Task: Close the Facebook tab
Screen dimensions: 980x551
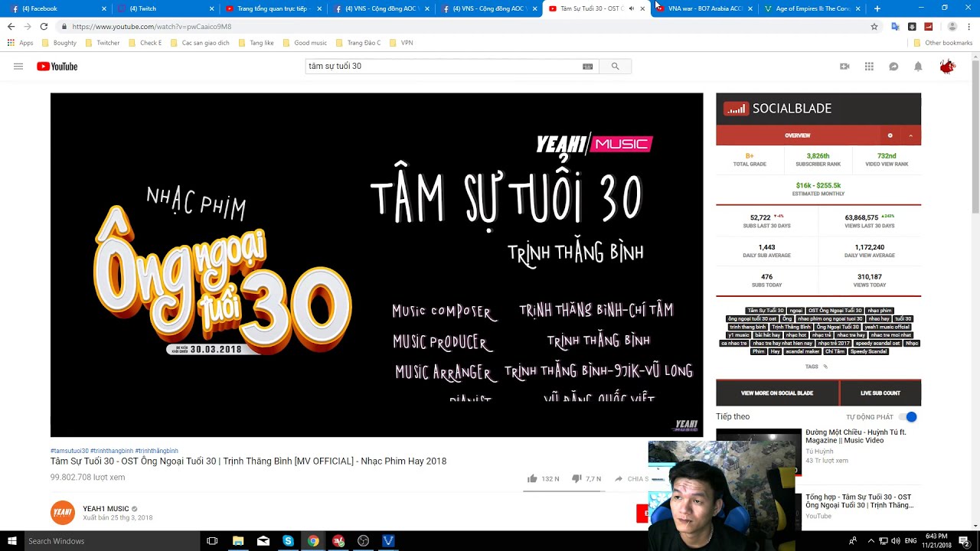Action: tap(104, 8)
